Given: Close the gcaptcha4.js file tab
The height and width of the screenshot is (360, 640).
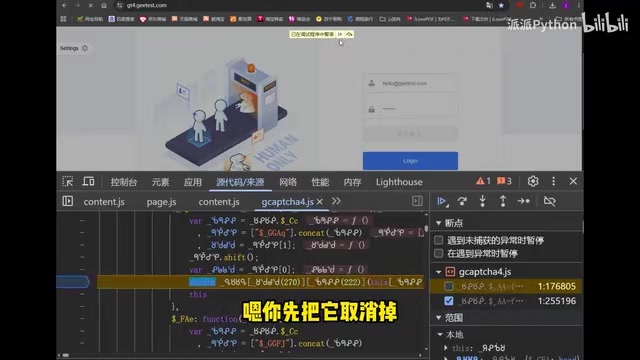Looking at the screenshot, I should (320, 202).
